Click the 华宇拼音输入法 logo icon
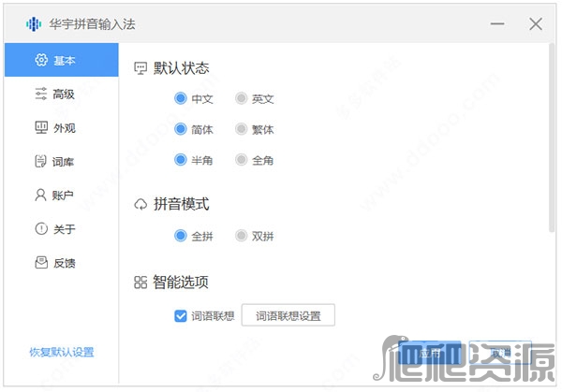This screenshot has height=392, width=562. click(34, 24)
